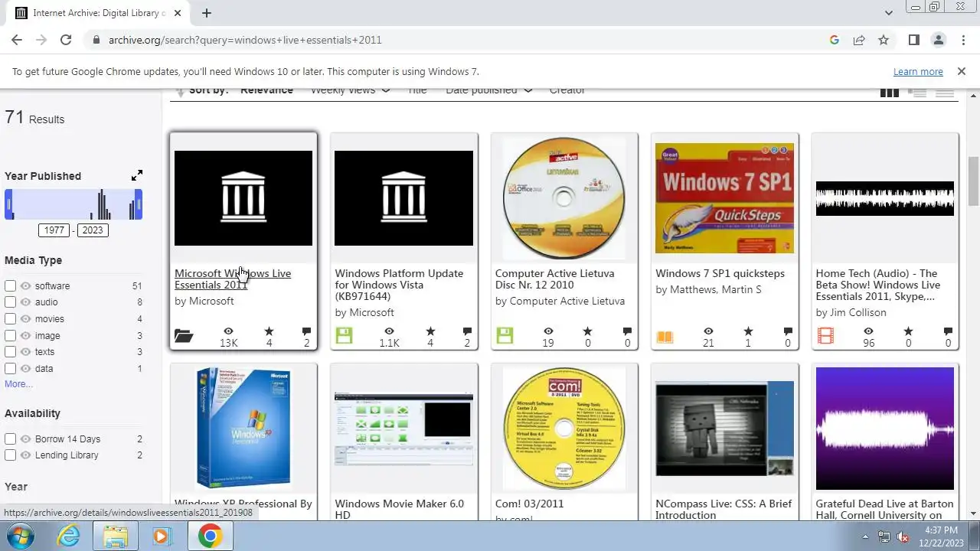Check the image media type checkbox
This screenshot has height=551, width=980.
coord(10,335)
